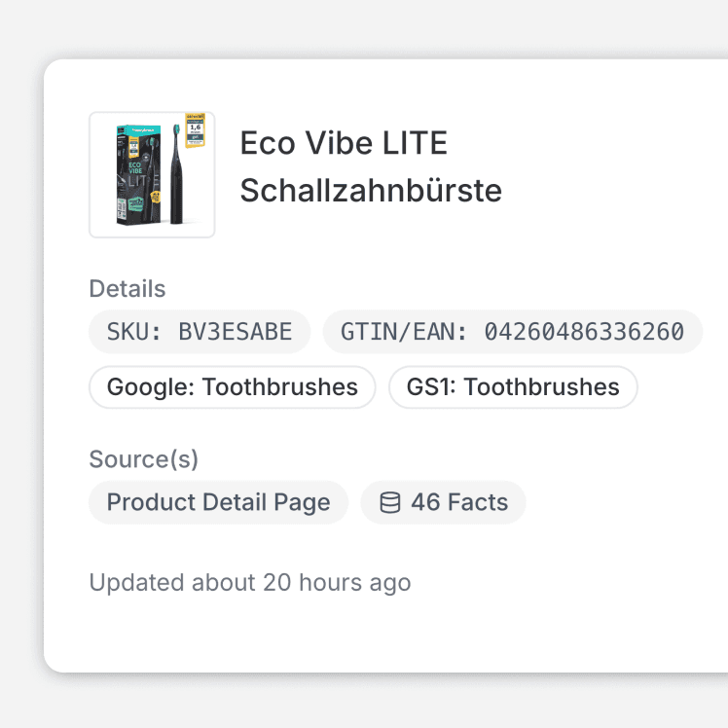Click the Details section heading
The height and width of the screenshot is (728, 728).
pyautogui.click(x=127, y=289)
